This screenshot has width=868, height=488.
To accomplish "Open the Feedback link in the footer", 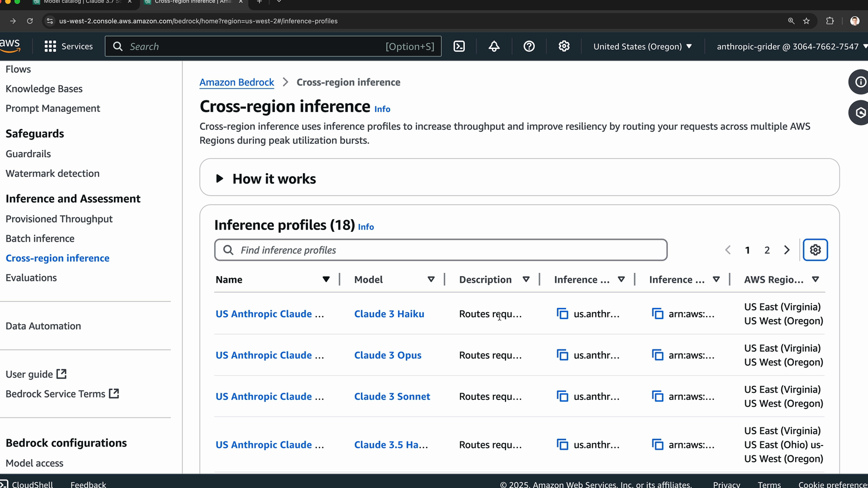I will [x=88, y=484].
